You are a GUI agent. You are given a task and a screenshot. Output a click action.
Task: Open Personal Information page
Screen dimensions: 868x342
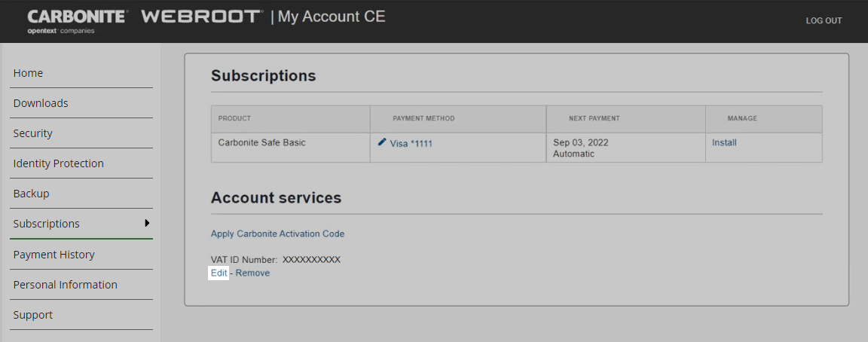click(x=66, y=285)
